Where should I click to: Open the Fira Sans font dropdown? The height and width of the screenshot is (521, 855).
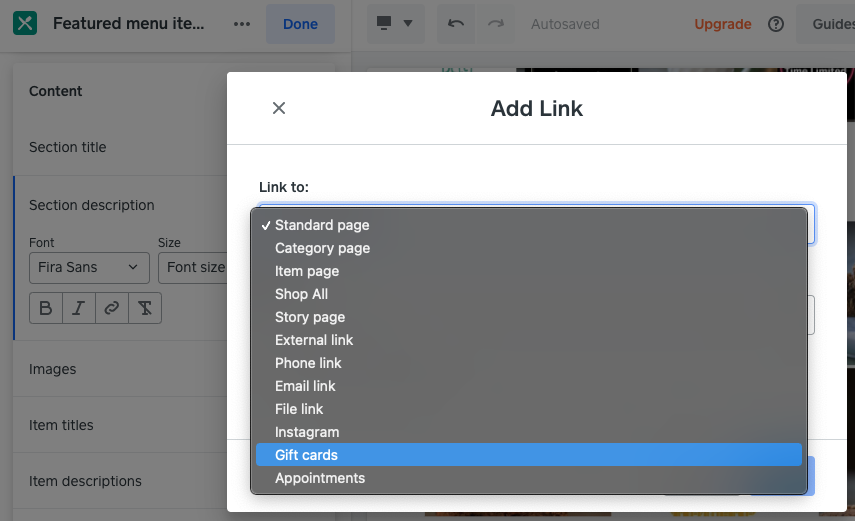pos(89,267)
